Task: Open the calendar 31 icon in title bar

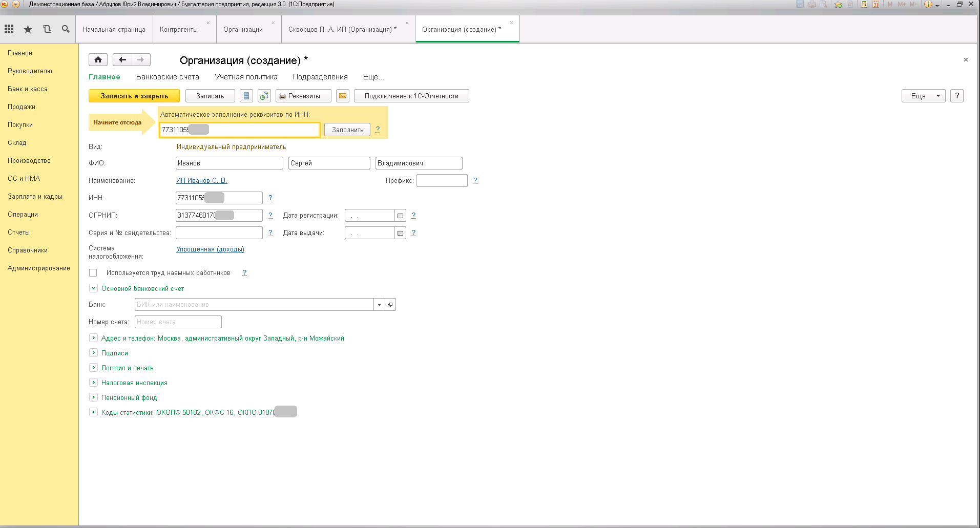Action: [x=875, y=4]
